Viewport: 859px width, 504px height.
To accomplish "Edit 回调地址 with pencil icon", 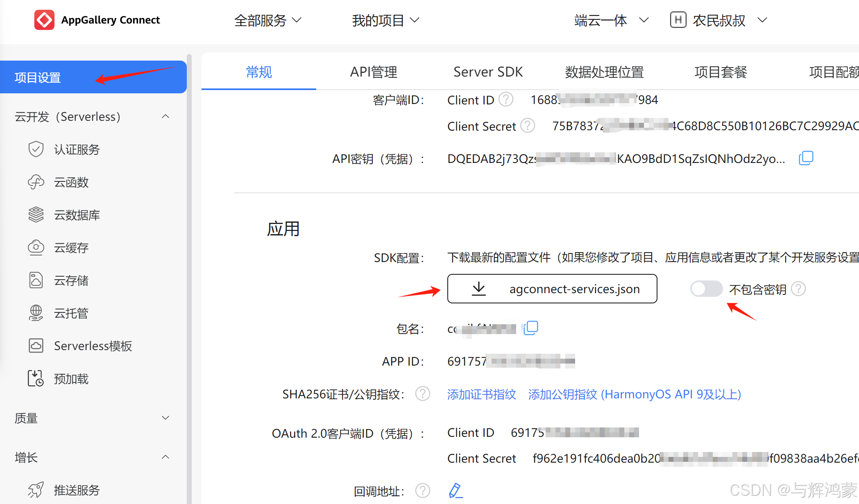I will coord(455,490).
